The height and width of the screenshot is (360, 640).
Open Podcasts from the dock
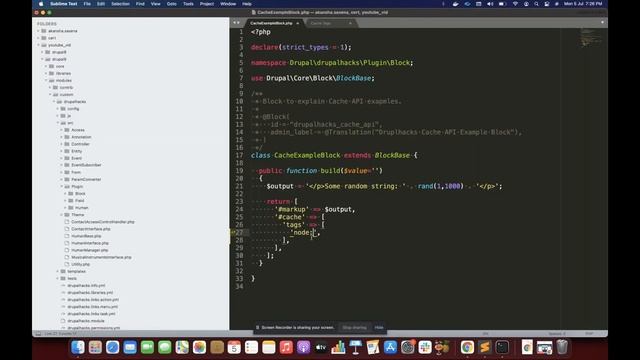click(x=303, y=347)
